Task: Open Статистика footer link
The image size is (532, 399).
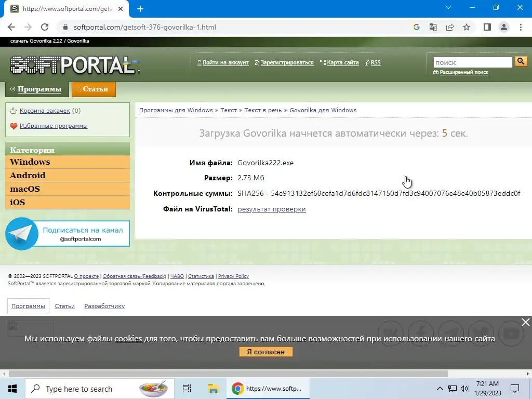Action: pos(201,276)
